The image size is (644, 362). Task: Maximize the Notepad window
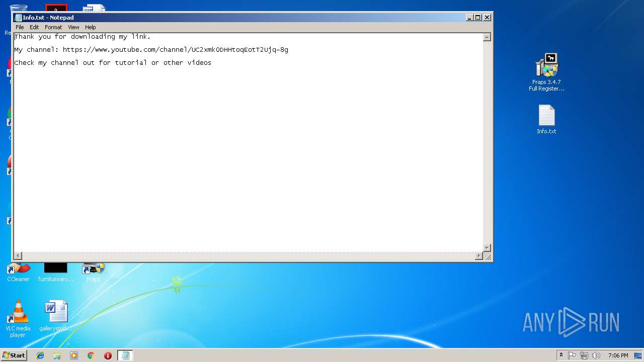pyautogui.click(x=478, y=17)
